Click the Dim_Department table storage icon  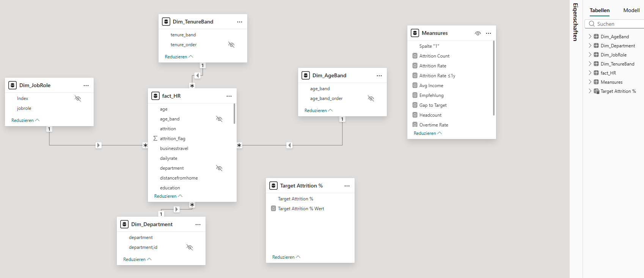click(124, 224)
